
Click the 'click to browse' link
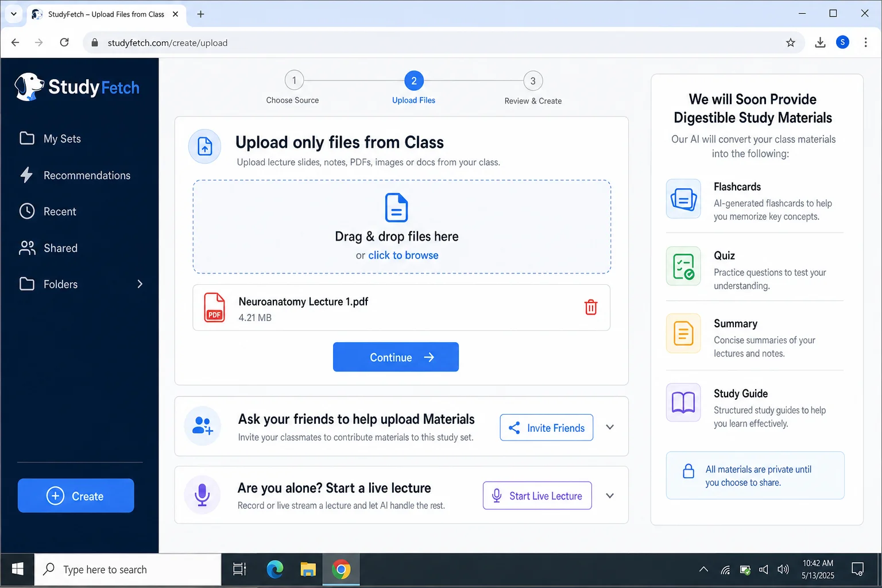coord(403,255)
